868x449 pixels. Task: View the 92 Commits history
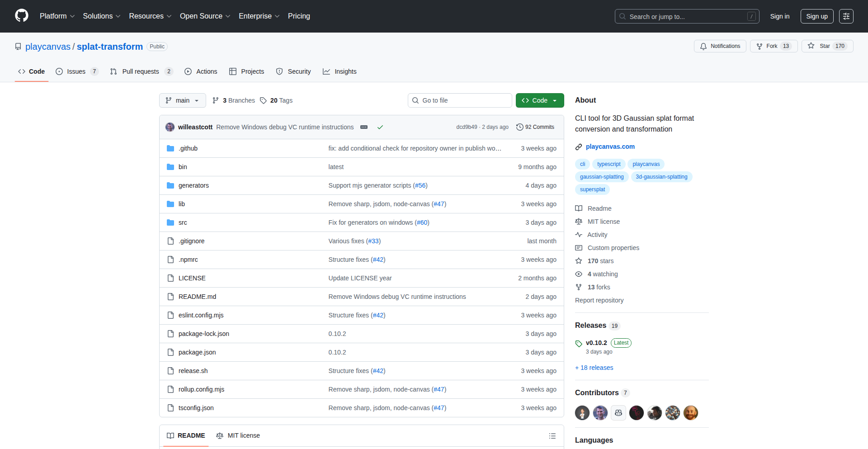[535, 127]
